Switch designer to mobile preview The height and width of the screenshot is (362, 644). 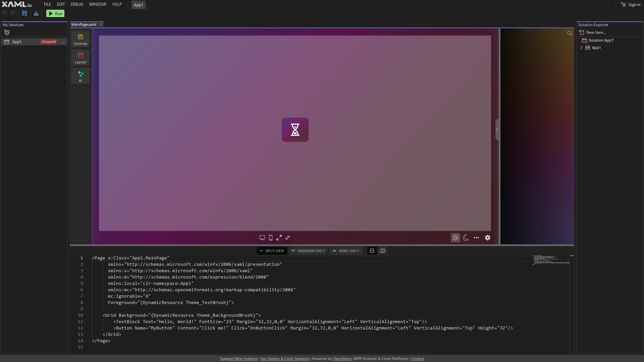pyautogui.click(x=271, y=238)
